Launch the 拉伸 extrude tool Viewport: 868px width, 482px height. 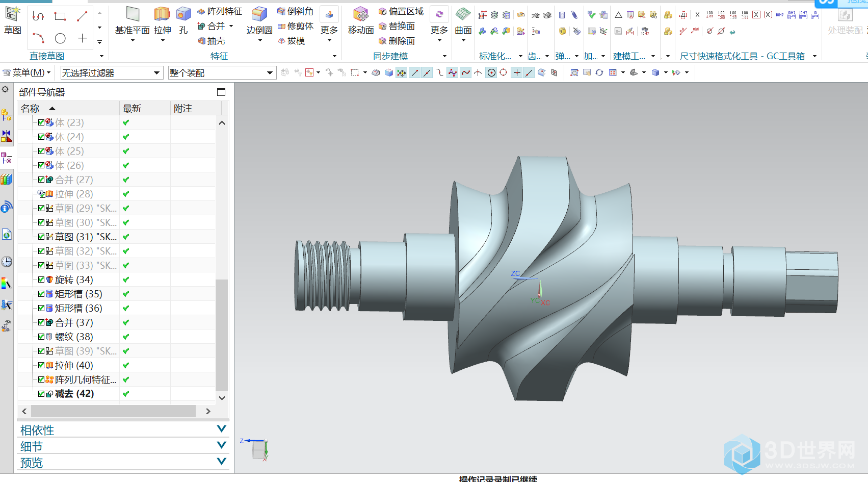point(162,24)
